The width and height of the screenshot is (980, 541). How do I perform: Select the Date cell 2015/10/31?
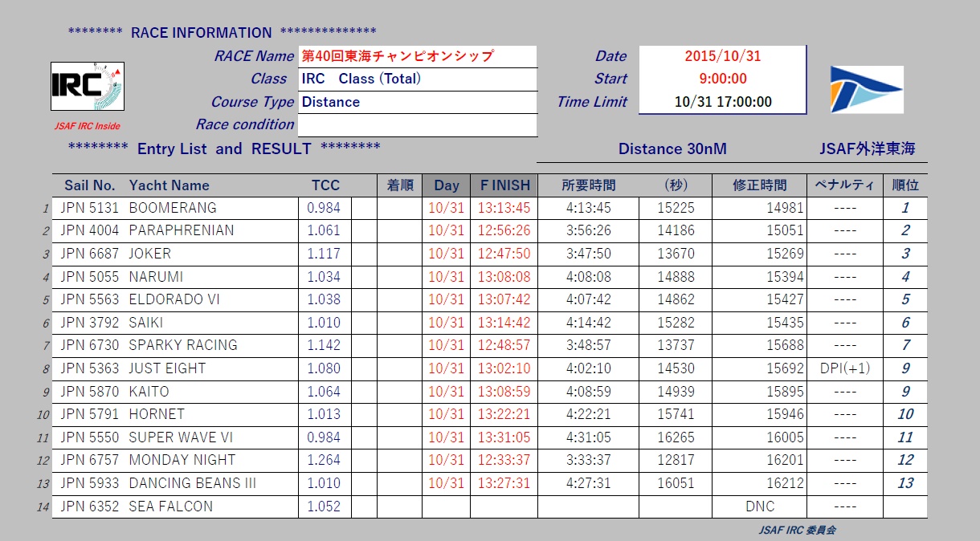point(722,56)
